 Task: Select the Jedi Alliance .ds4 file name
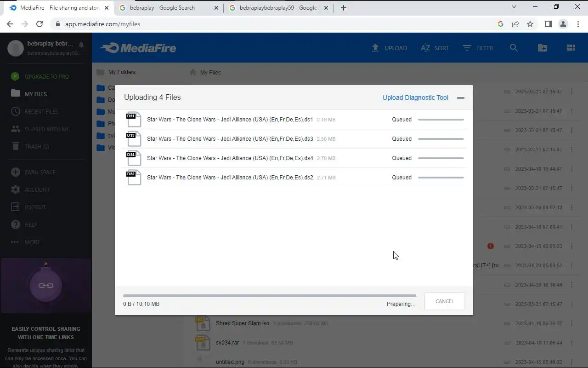pyautogui.click(x=230, y=158)
